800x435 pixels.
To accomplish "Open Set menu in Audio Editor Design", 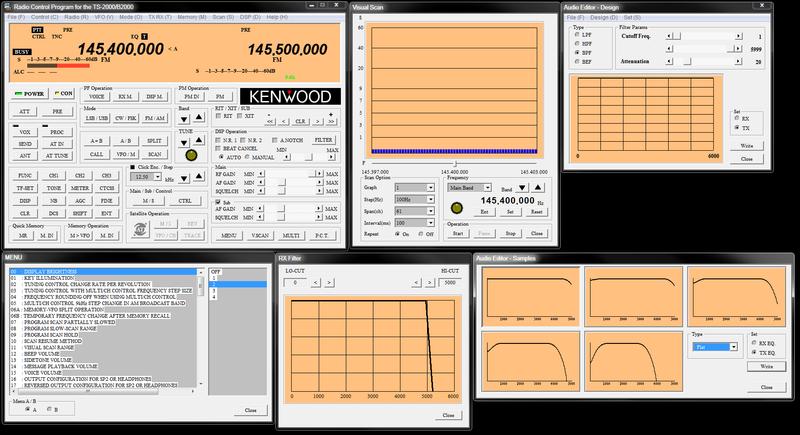I will [x=632, y=17].
